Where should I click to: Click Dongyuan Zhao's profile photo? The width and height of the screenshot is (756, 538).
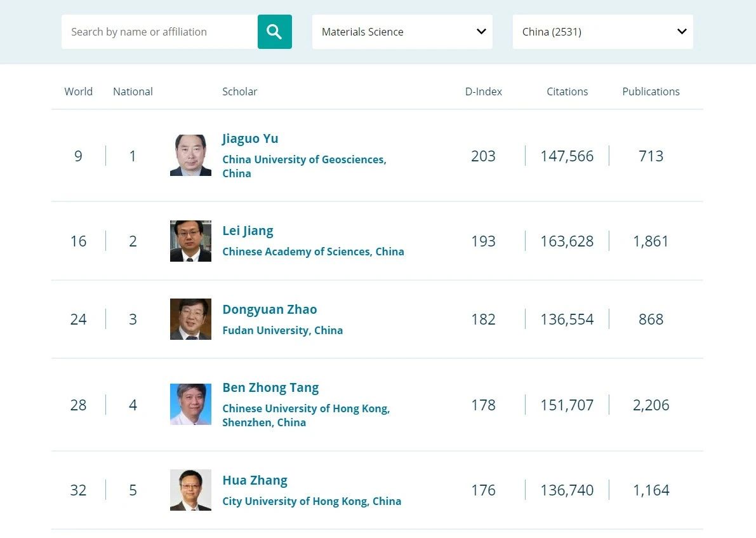point(190,319)
